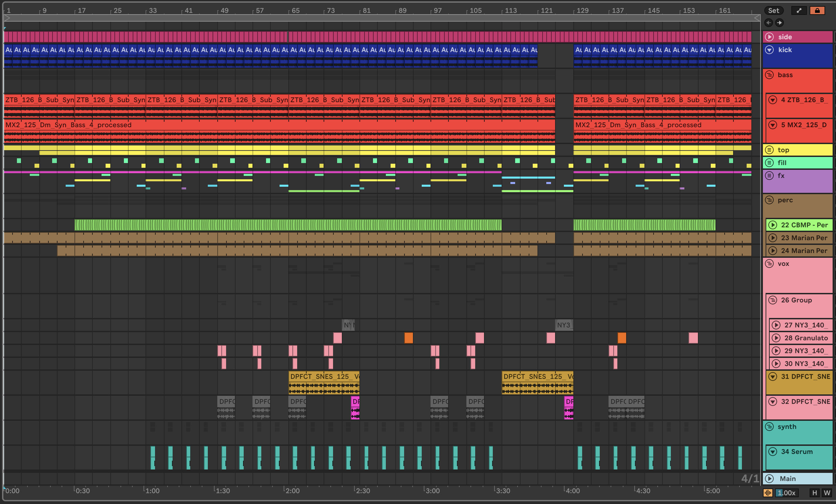Toggle the orange waveform view button
Viewport: 836px width, 504px height.
pos(768,493)
